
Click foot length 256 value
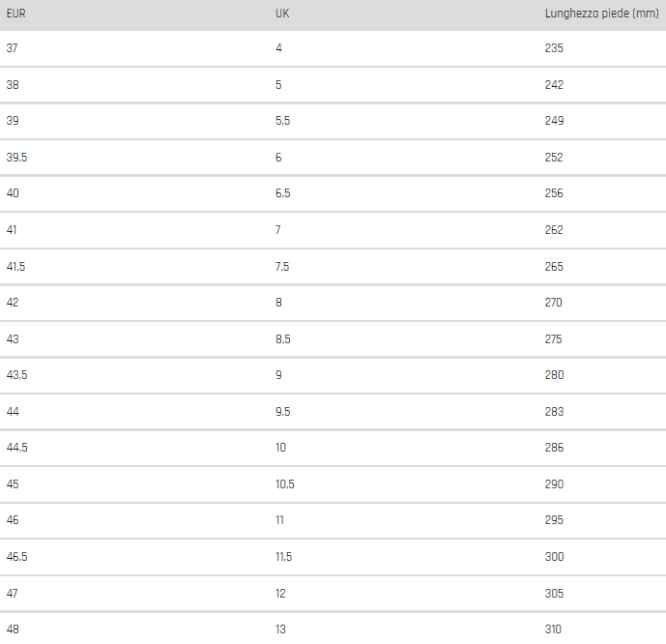[x=554, y=193]
